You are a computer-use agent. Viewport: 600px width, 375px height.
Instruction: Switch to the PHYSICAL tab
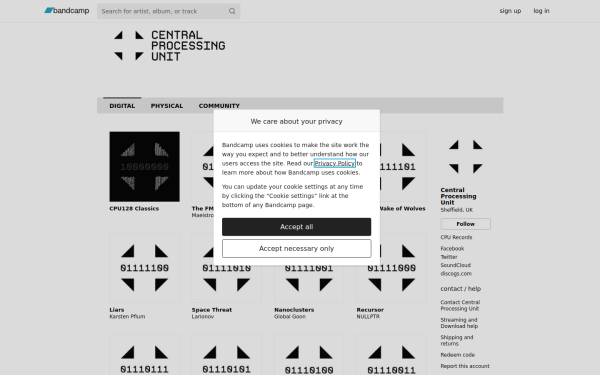click(x=167, y=106)
